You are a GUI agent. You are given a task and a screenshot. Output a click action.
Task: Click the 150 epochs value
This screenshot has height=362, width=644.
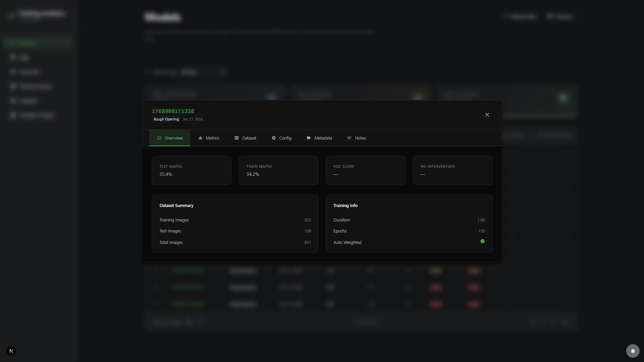pos(482,231)
